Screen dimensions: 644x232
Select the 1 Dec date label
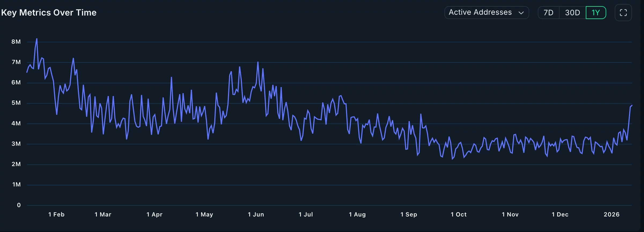click(560, 214)
